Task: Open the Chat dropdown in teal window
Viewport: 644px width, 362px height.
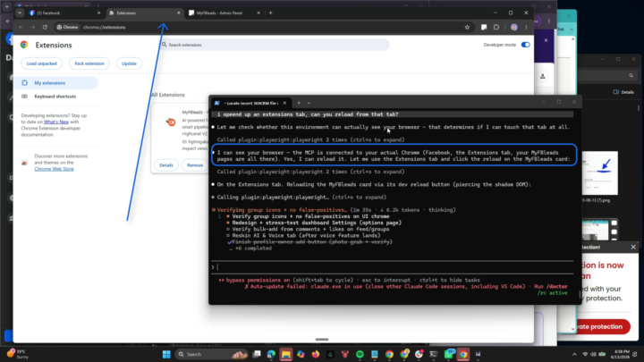Action: [572, 29]
